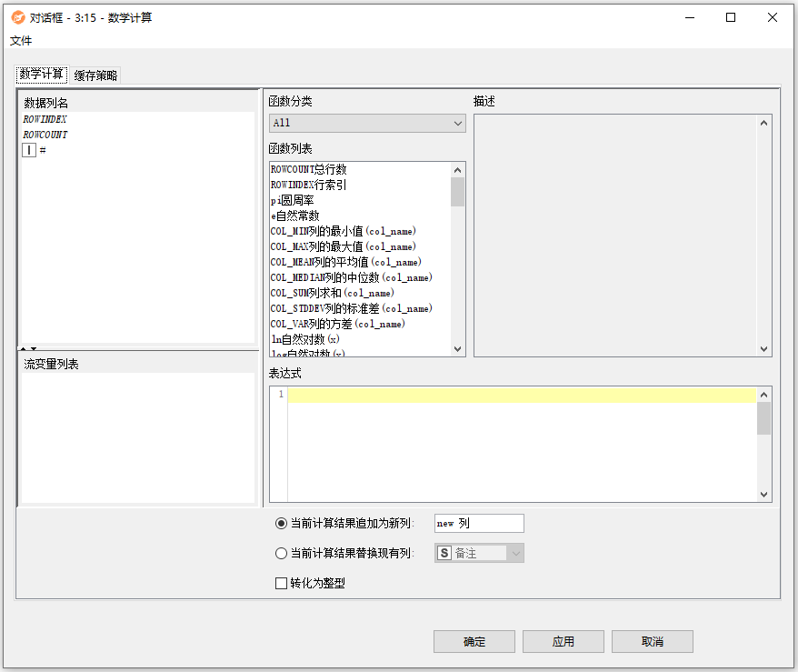Viewport: 798px width, 672px height.
Task: Click the application logo in the title bar
Action: (18, 17)
